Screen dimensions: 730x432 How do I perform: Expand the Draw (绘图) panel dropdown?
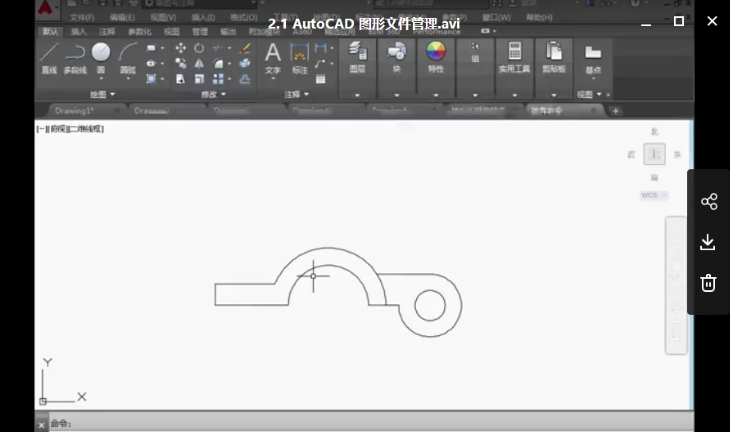[x=102, y=94]
